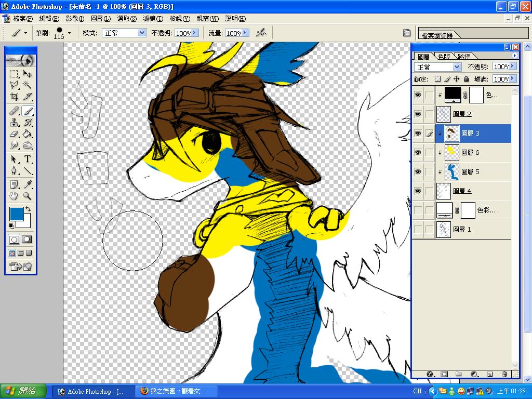Select the Crop tool
532x399 pixels.
coord(15,97)
